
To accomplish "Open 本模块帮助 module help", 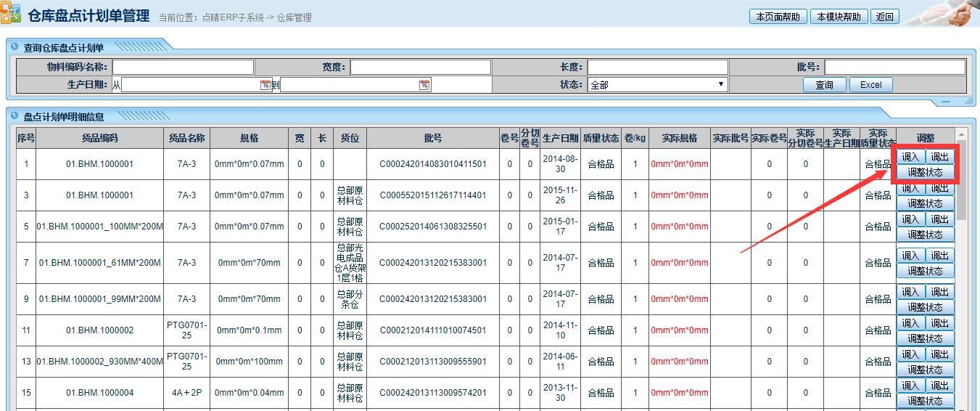I will (x=839, y=17).
